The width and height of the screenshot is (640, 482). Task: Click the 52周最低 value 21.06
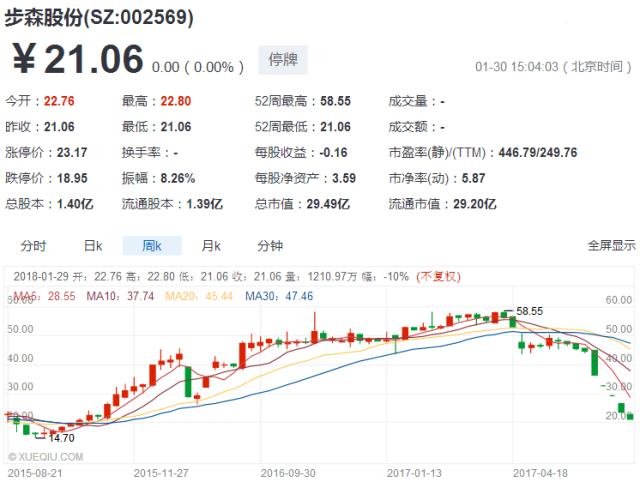click(x=336, y=127)
